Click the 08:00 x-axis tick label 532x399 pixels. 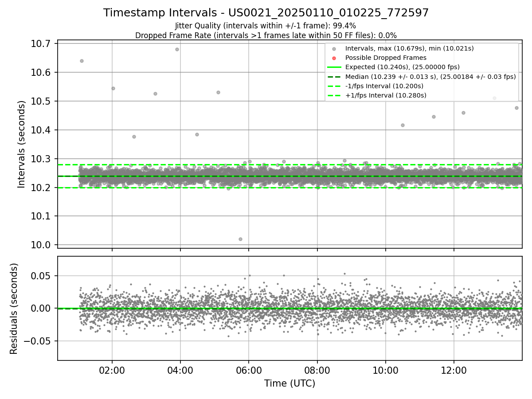pyautogui.click(x=317, y=370)
